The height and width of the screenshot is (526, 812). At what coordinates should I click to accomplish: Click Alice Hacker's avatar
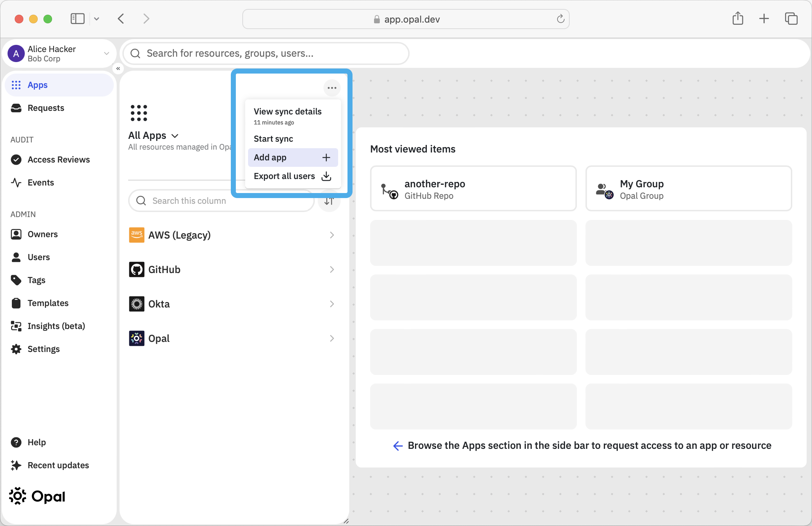click(16, 54)
